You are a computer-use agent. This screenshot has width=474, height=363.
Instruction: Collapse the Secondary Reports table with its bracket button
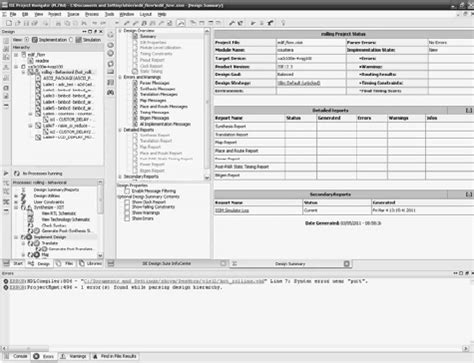pos(469,194)
